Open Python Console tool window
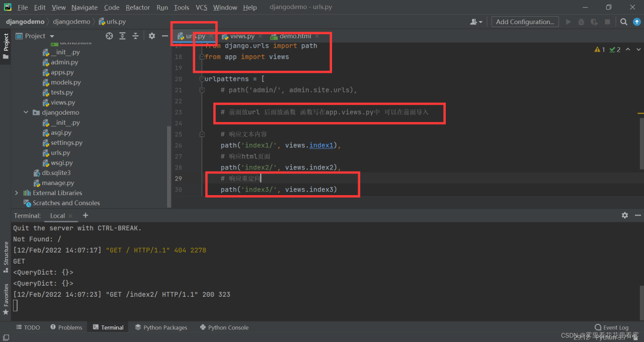This screenshot has width=644, height=342. click(224, 327)
